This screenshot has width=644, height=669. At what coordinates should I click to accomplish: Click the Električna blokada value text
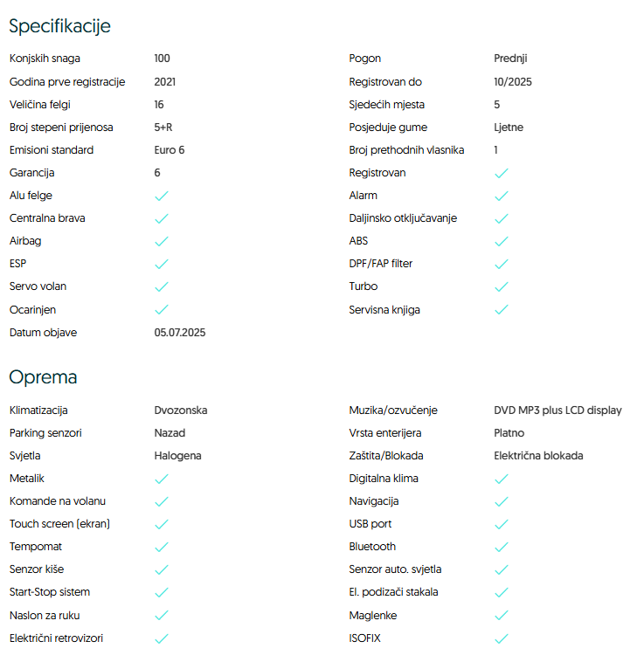pos(538,456)
